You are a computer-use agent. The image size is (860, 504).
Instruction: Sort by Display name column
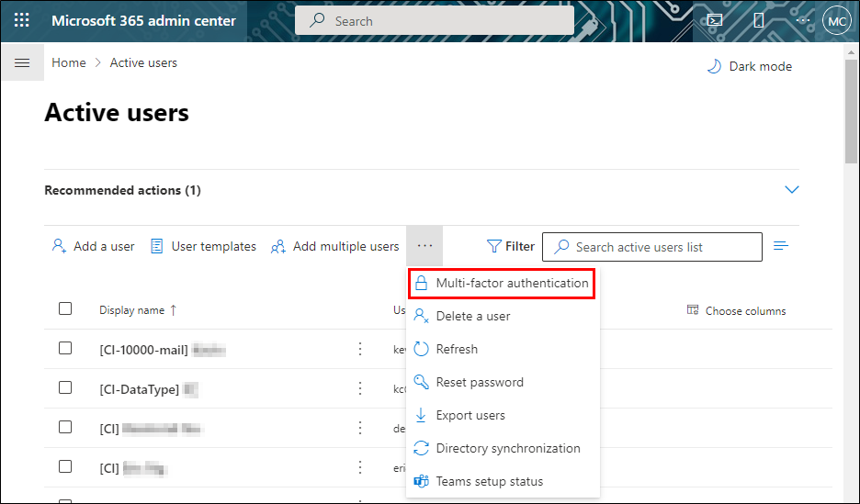138,310
